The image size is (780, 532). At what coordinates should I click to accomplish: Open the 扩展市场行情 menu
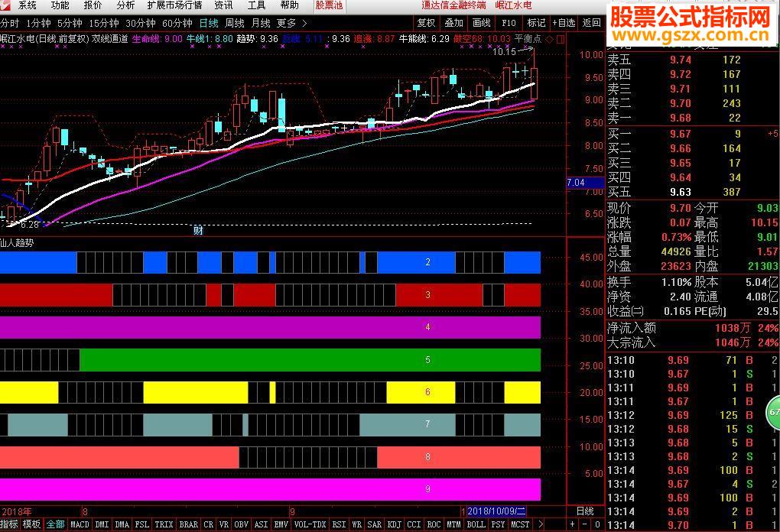coord(174,5)
